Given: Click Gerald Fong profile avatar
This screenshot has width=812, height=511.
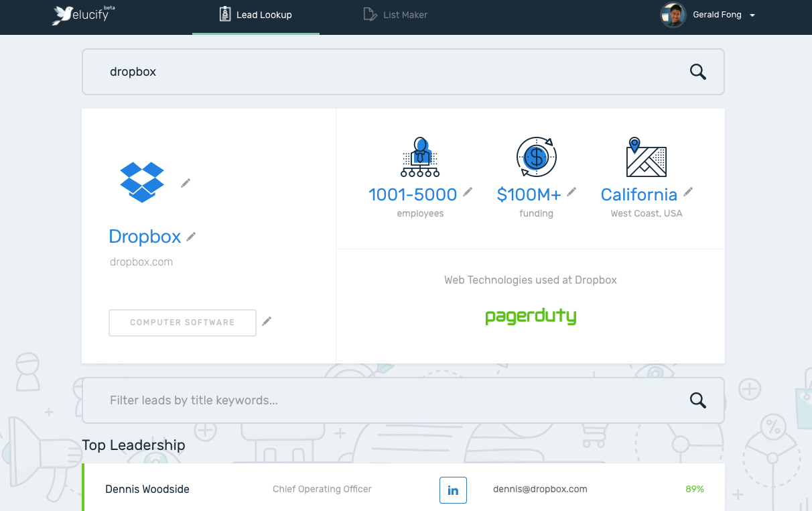Looking at the screenshot, I should (x=673, y=15).
